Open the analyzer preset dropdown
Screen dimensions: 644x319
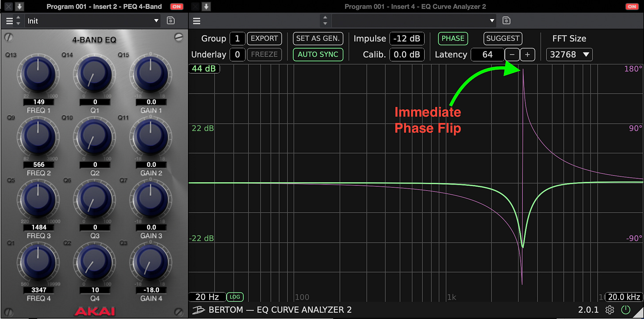pos(414,21)
